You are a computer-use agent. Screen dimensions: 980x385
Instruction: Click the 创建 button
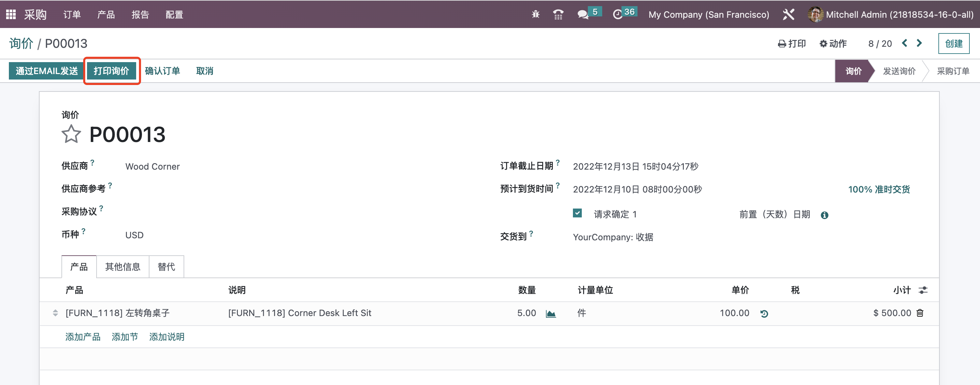pos(954,43)
